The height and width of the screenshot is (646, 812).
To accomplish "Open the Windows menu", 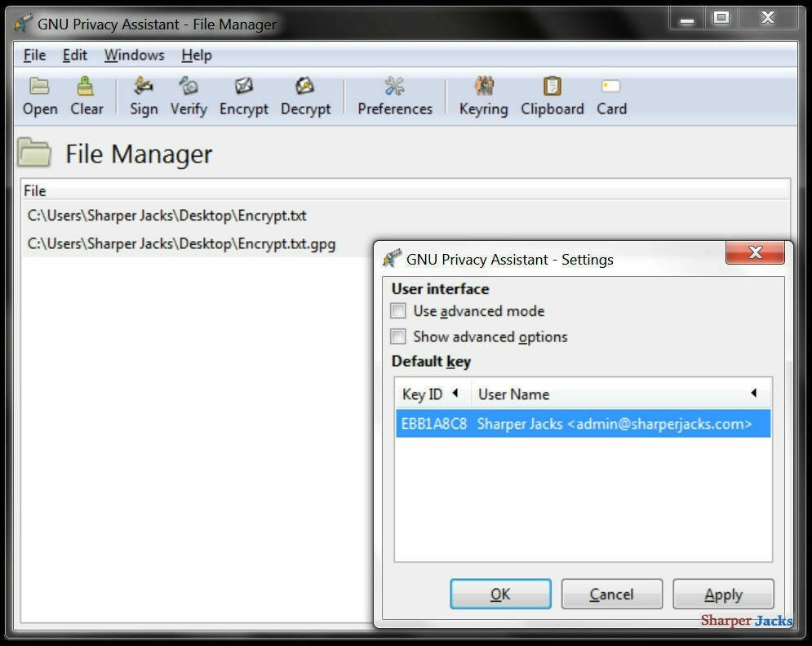I will (x=133, y=55).
